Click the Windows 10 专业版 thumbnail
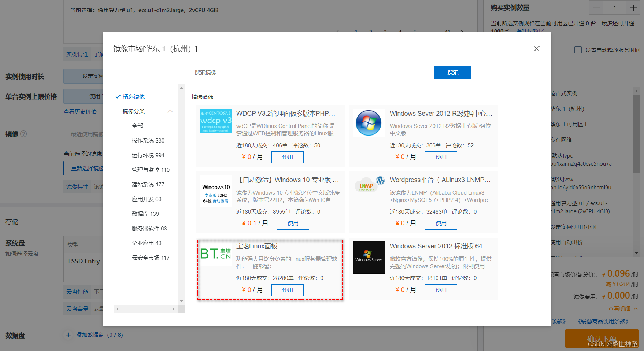Viewport: 644px width, 351px height. click(216, 192)
